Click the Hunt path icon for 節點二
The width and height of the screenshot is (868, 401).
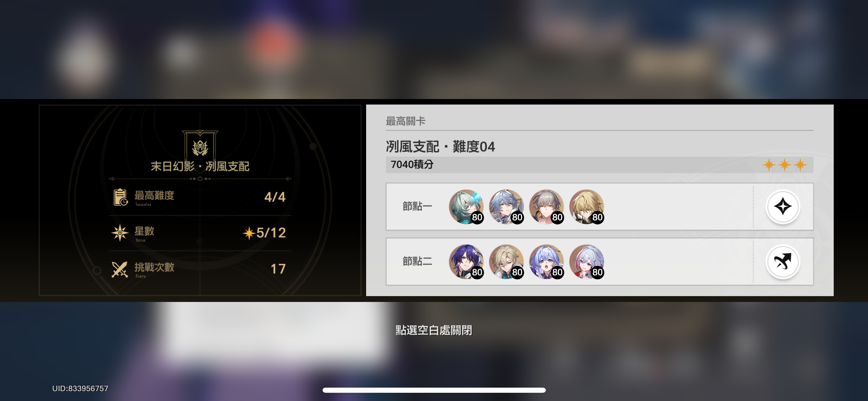[783, 262]
